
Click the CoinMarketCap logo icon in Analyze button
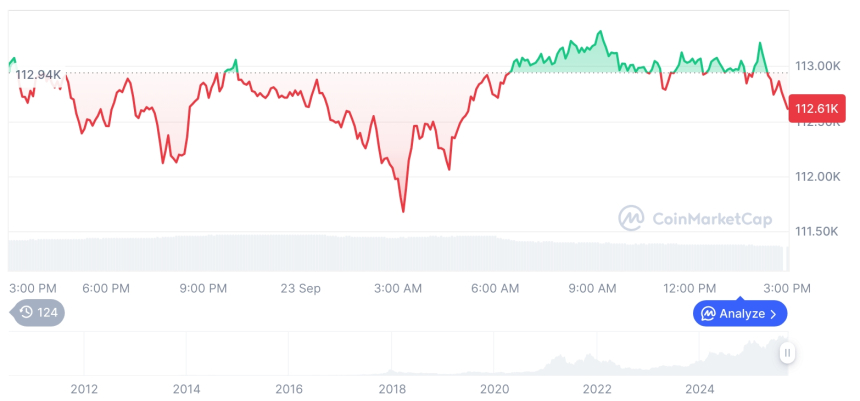click(x=708, y=313)
